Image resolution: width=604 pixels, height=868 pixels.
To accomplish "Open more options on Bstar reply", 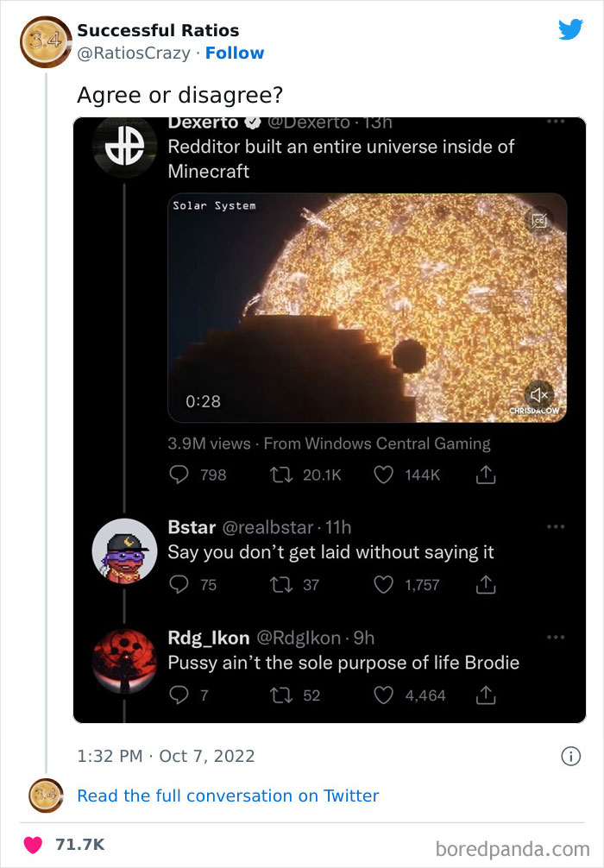I will point(556,526).
